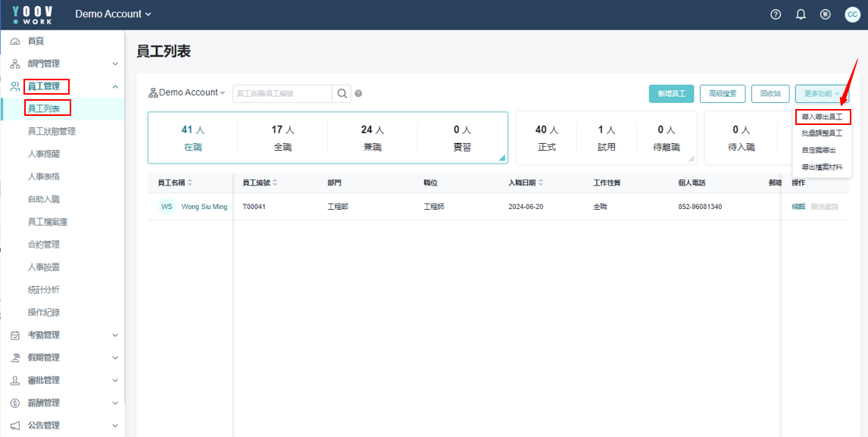Select 導出檔案材料 from the menu
Screen dimensions: 868x437
[822, 167]
